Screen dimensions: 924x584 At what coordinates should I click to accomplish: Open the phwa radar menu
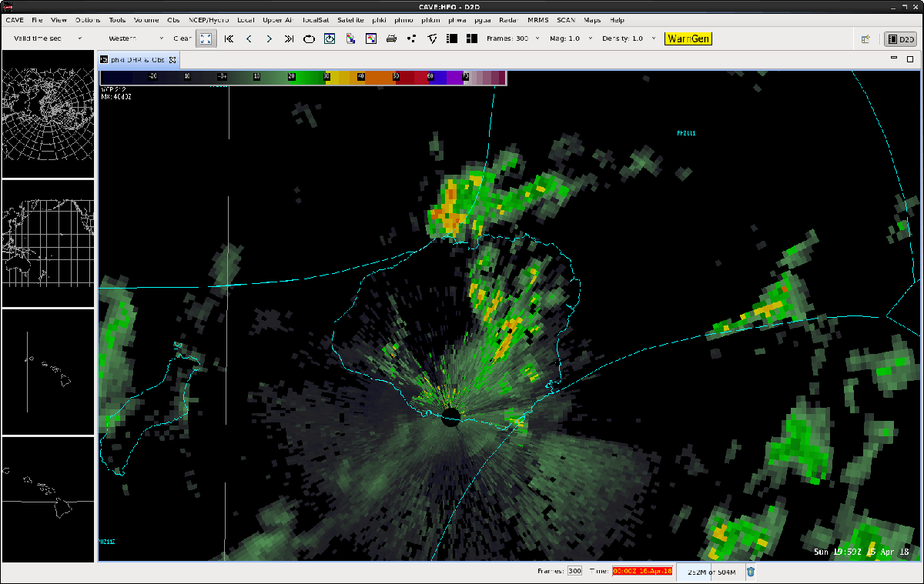tap(457, 20)
